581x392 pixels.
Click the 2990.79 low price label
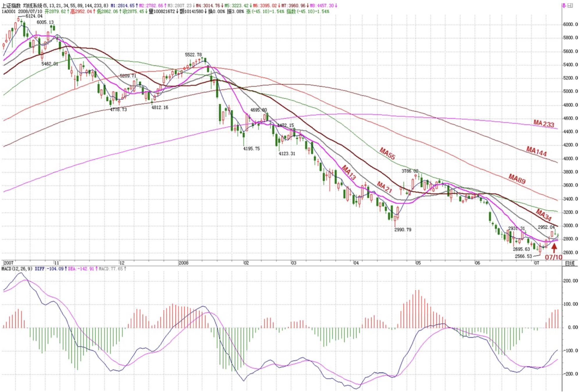pyautogui.click(x=403, y=230)
